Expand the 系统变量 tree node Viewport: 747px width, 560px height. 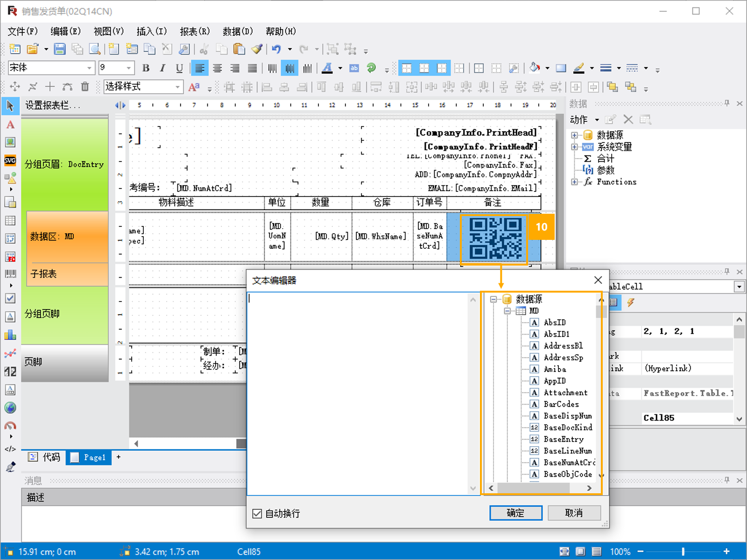click(574, 147)
